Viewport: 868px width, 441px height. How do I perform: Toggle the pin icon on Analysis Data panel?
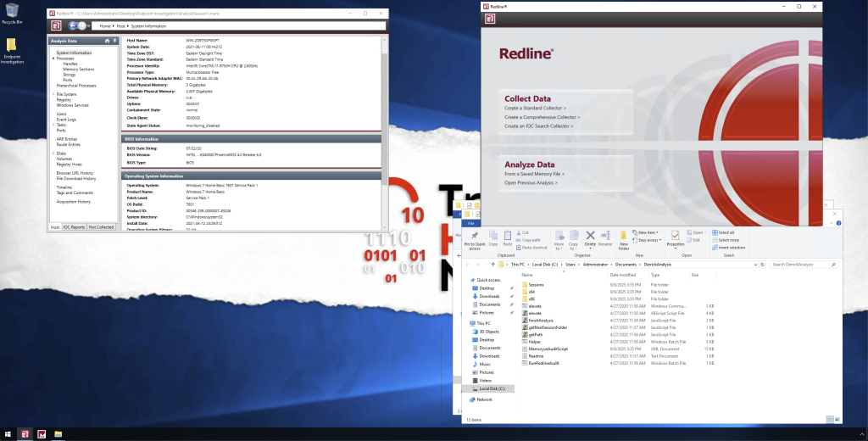click(114, 41)
